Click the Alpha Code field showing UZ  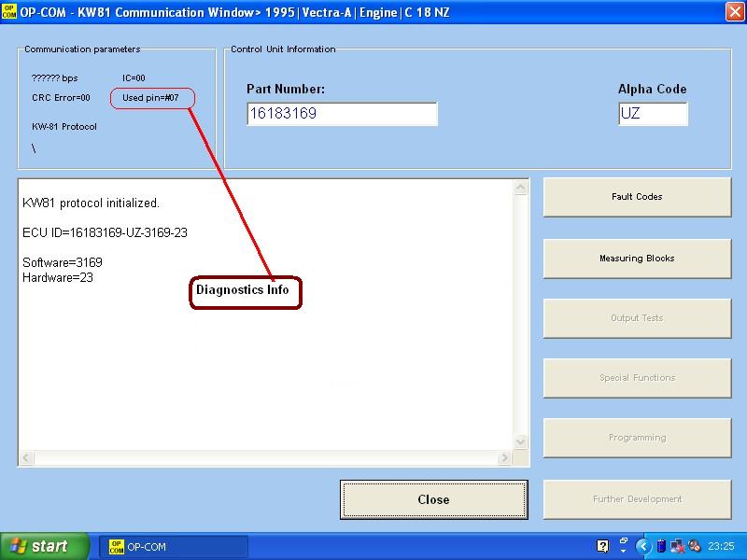(x=653, y=114)
